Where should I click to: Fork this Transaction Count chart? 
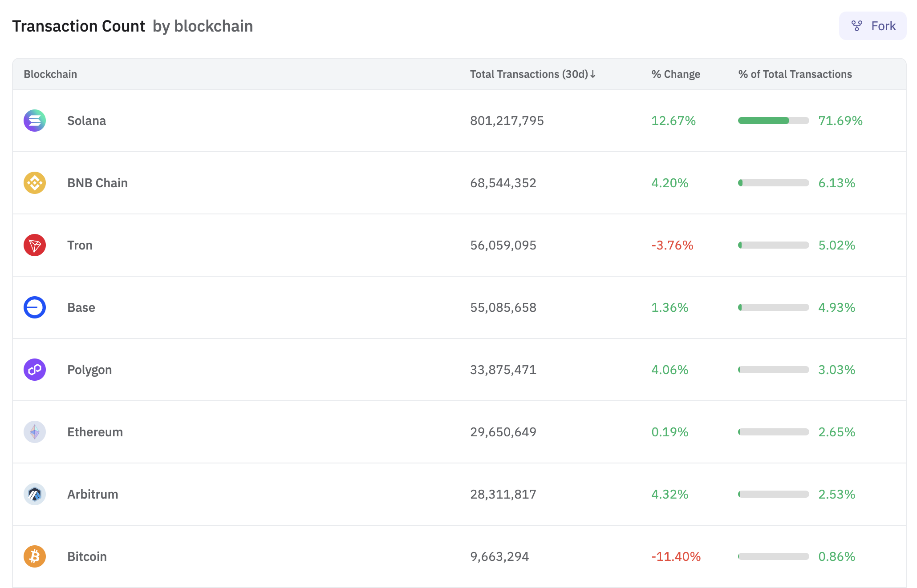(x=872, y=26)
